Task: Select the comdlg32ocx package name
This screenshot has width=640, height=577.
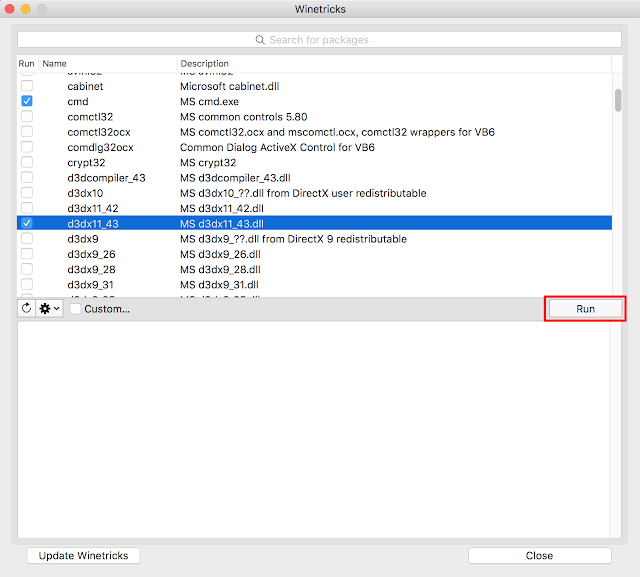Action: pos(100,148)
